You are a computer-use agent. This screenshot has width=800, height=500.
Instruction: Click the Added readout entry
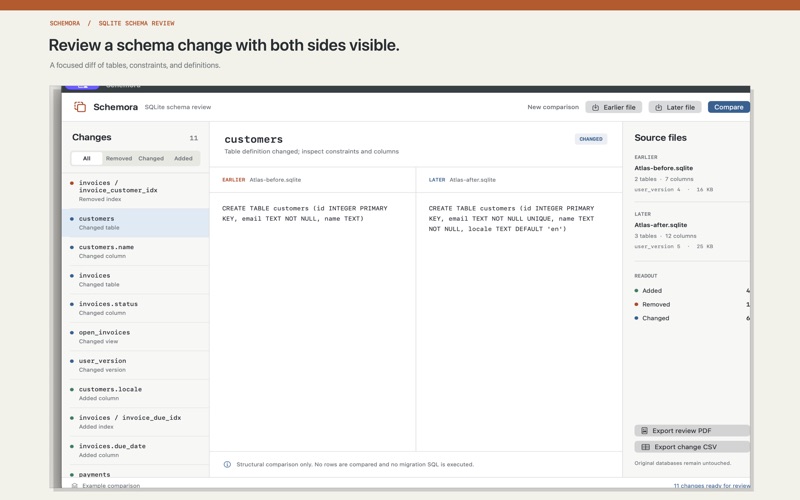click(x=692, y=290)
